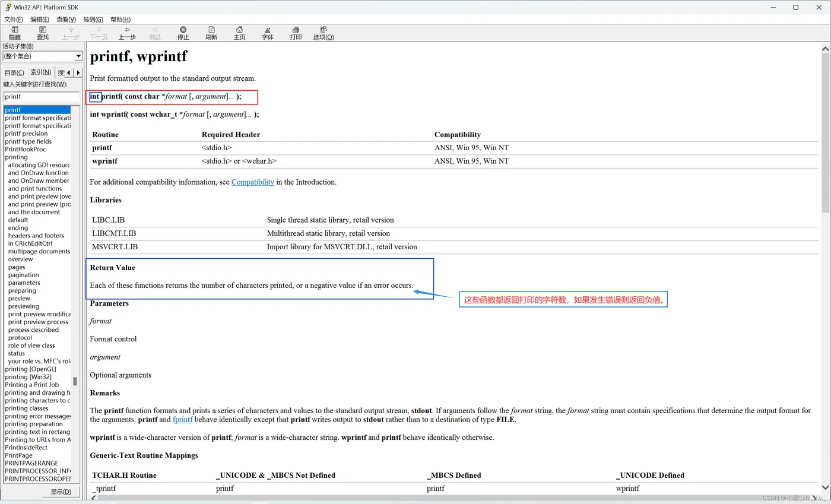Screen dimensions: 831x504
Task: Click the 'Generic-Text Routine Mappings' heading
Action: pyautogui.click(x=144, y=455)
